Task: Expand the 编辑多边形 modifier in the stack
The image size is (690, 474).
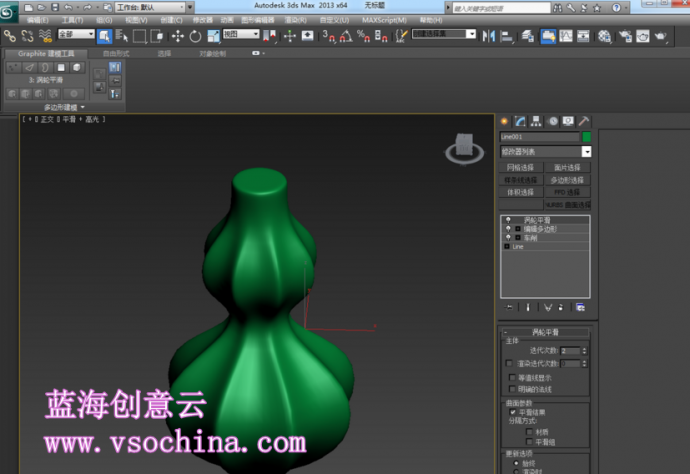Action: [x=517, y=228]
